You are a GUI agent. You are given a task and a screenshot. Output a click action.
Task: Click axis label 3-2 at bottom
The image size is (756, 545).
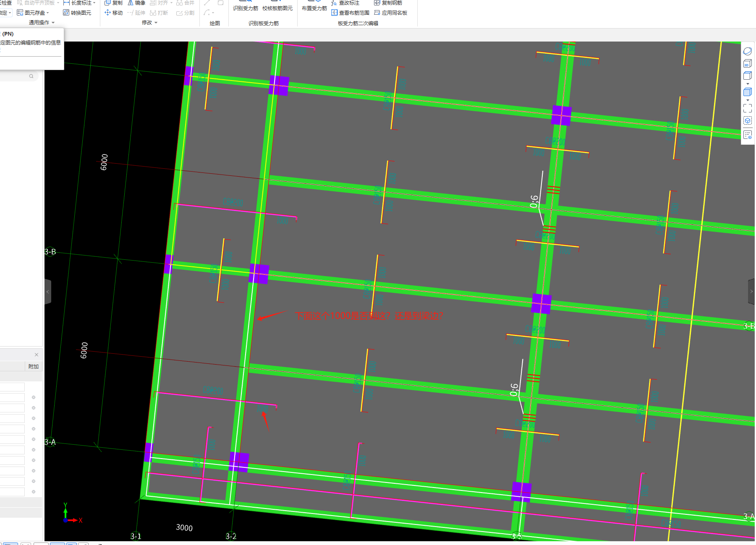231,536
